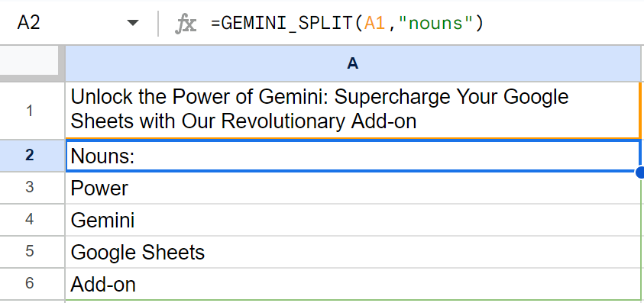Select row 5 header

click(30, 252)
